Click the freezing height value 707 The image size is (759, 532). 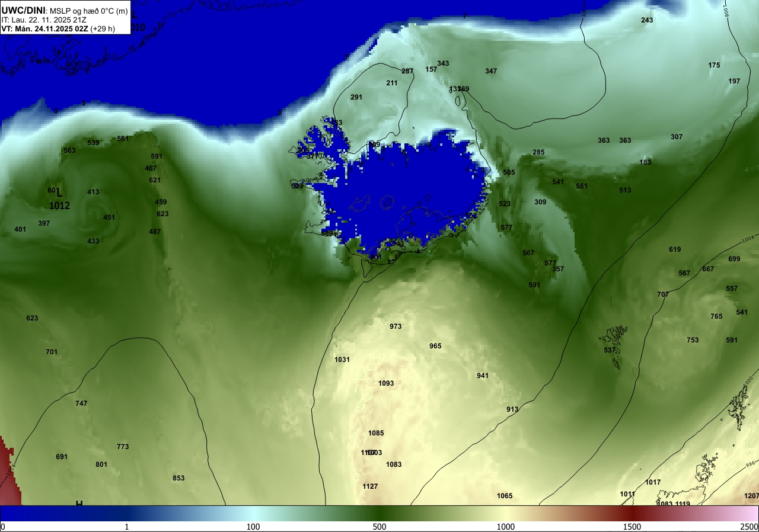coord(663,294)
